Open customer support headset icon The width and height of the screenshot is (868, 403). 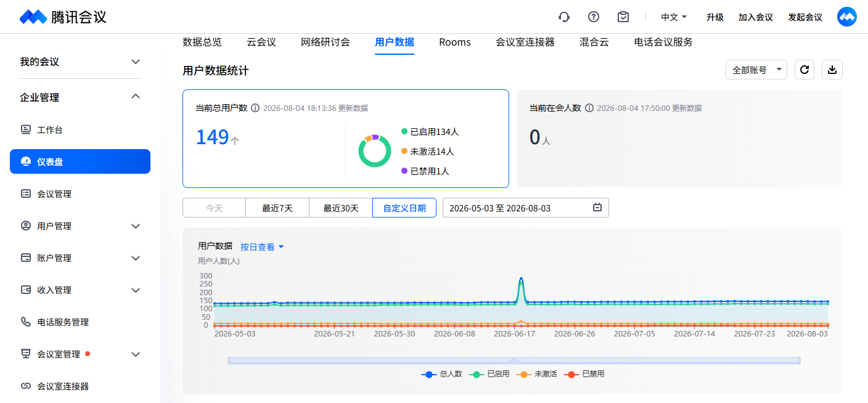pos(563,17)
